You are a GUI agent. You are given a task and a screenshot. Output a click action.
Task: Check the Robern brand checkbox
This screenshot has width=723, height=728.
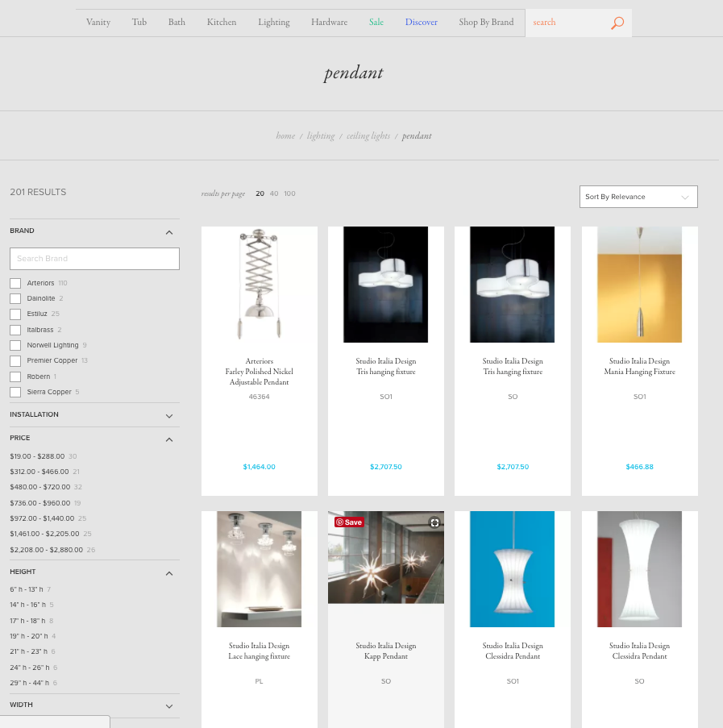(15, 376)
